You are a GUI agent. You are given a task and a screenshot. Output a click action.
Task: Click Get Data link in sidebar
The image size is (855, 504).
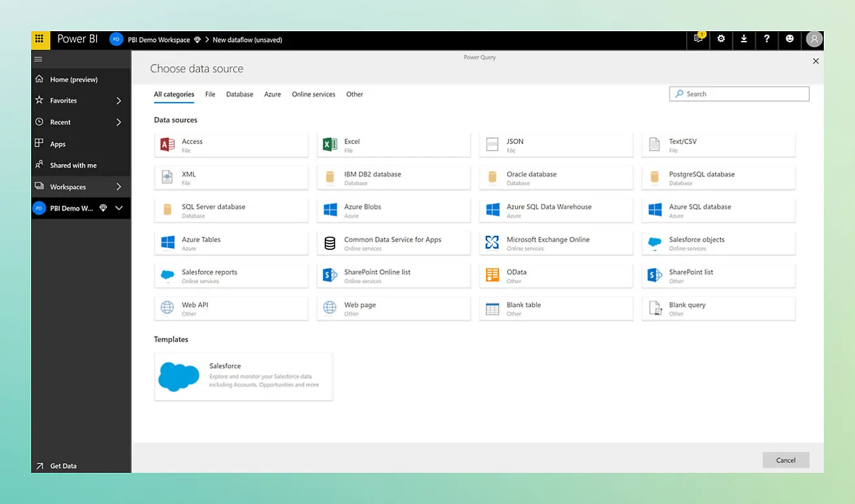pyautogui.click(x=63, y=466)
